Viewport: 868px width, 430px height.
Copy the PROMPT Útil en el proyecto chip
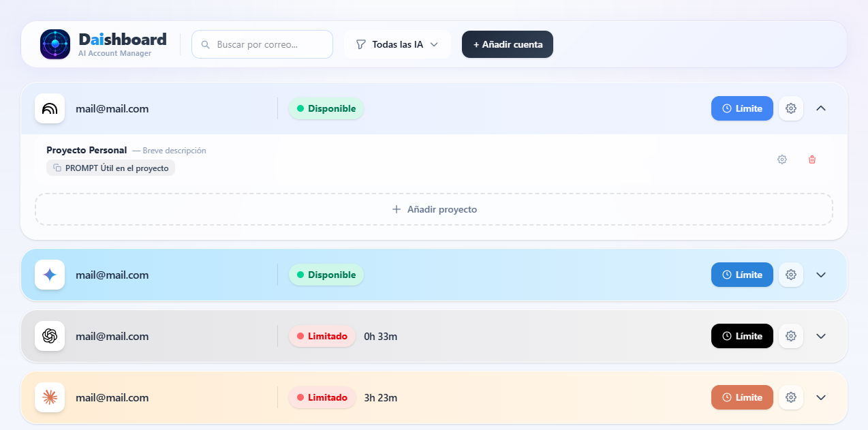[x=110, y=168]
